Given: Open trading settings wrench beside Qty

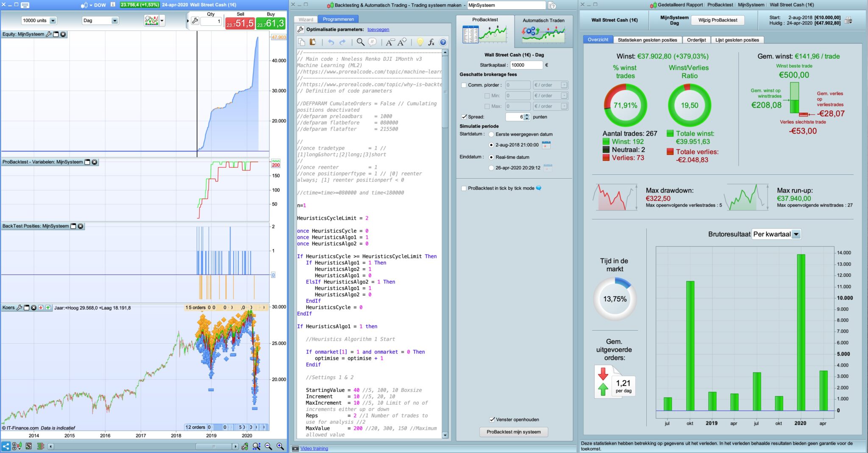Looking at the screenshot, I should 195,20.
